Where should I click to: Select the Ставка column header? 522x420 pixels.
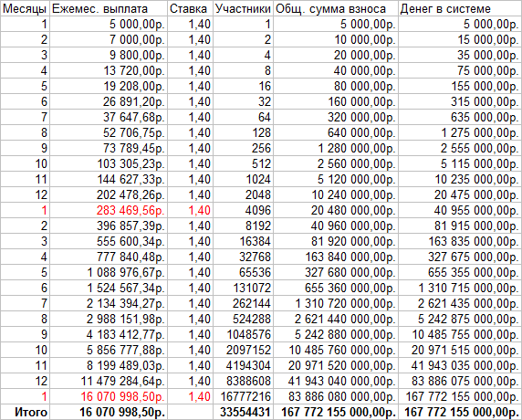(x=190, y=8)
